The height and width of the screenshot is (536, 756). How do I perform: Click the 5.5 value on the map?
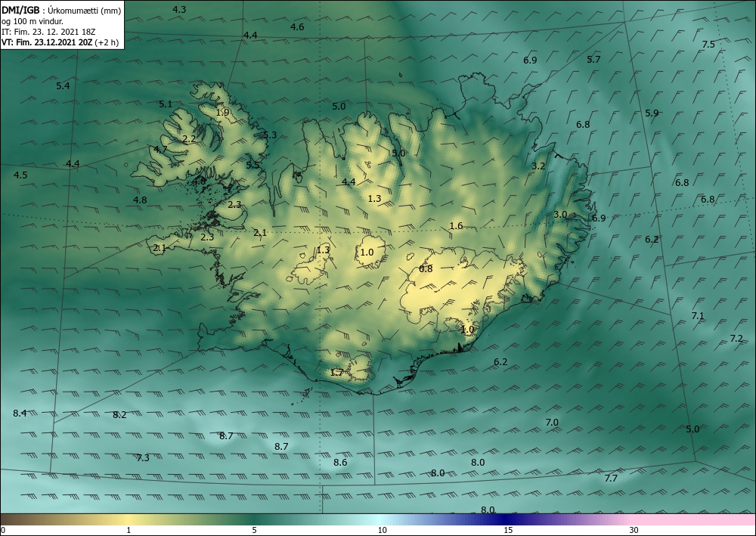point(253,165)
